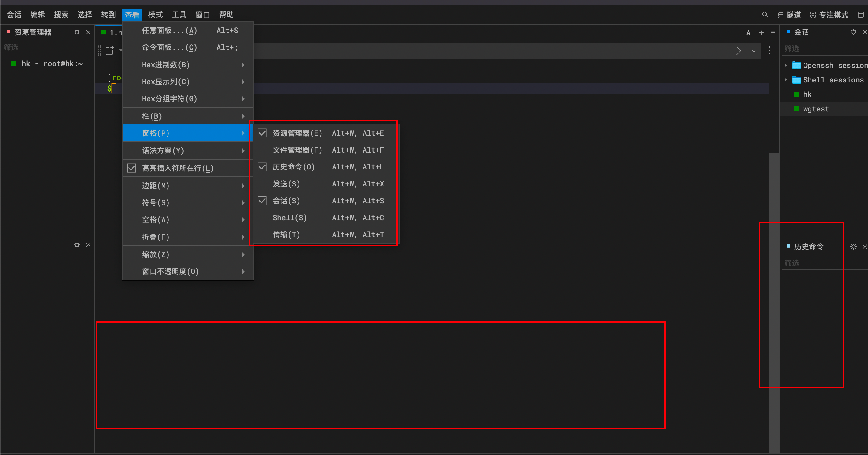Select 任意面板...(A) menu entry
868x455 pixels.
[x=188, y=30]
